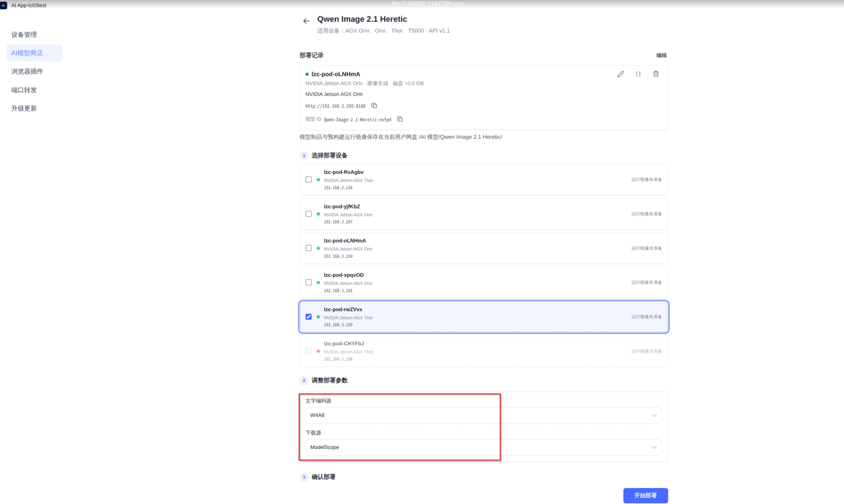Click 编辑 next to 部署记录
This screenshot has width=844, height=504.
(661, 55)
